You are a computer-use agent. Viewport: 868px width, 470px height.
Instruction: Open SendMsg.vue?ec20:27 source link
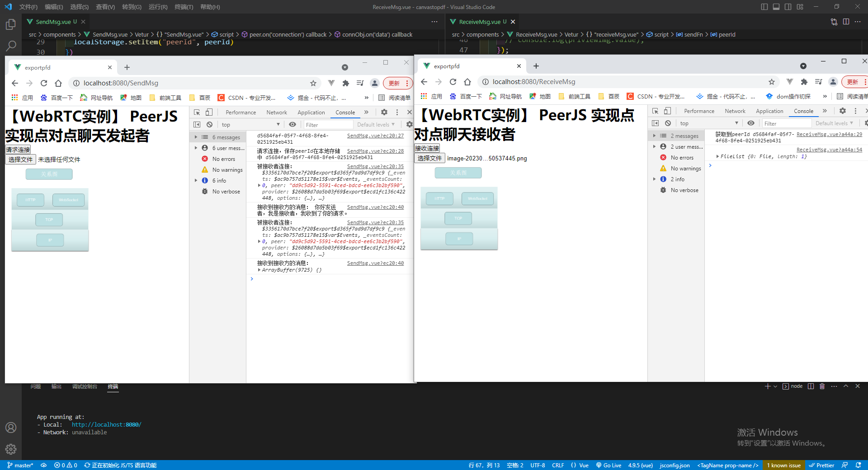pyautogui.click(x=375, y=136)
